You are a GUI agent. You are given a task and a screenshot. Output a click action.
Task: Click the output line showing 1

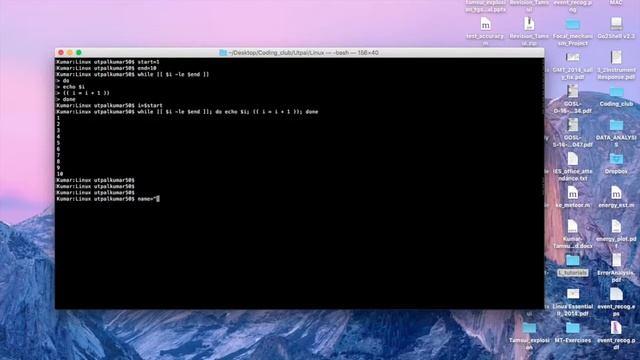[x=58, y=118]
